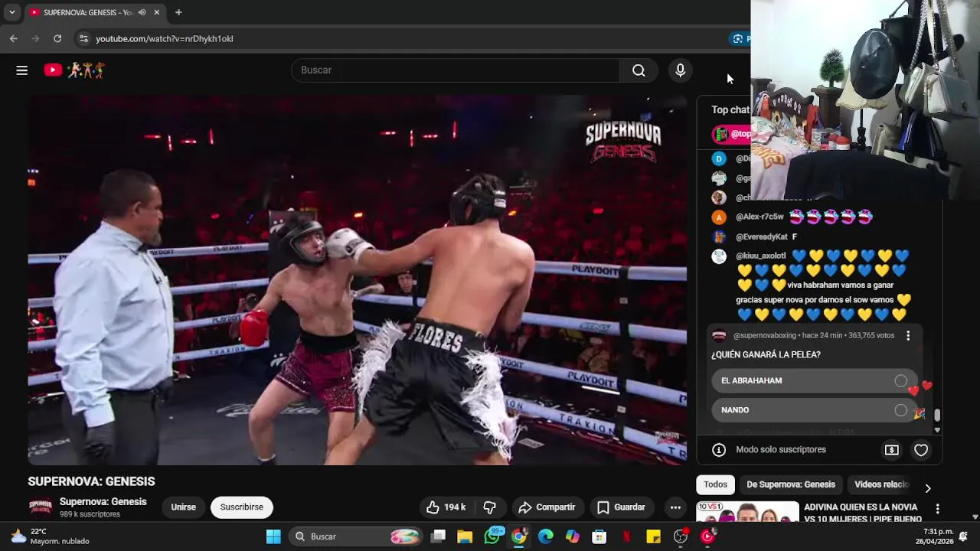Viewport: 980px width, 551px height.
Task: Click @EvereadyKat chat username
Action: point(762,237)
